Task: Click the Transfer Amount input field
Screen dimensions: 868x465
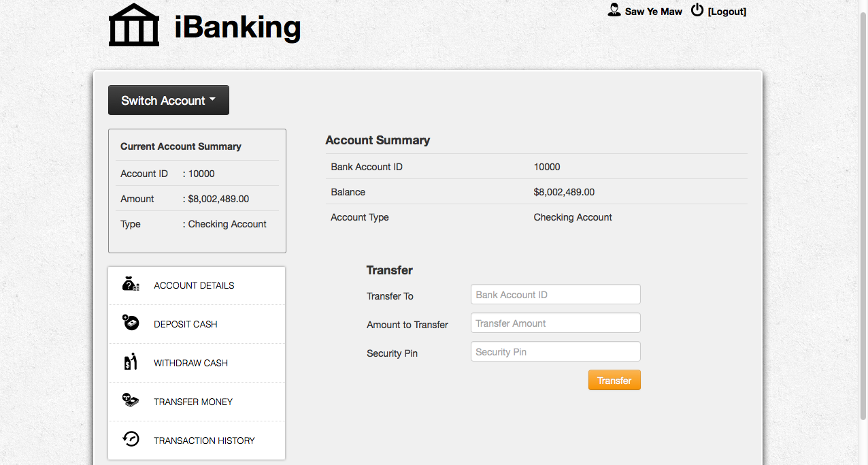Action: pyautogui.click(x=555, y=323)
